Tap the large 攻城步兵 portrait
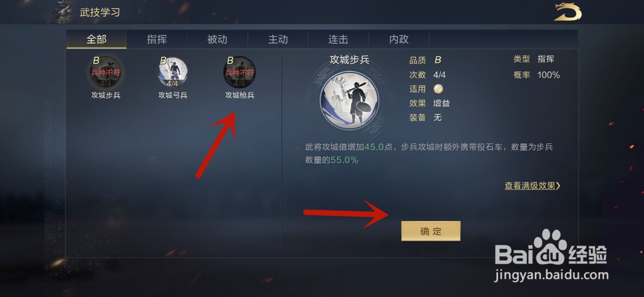The height and width of the screenshot is (297, 644). tap(349, 100)
